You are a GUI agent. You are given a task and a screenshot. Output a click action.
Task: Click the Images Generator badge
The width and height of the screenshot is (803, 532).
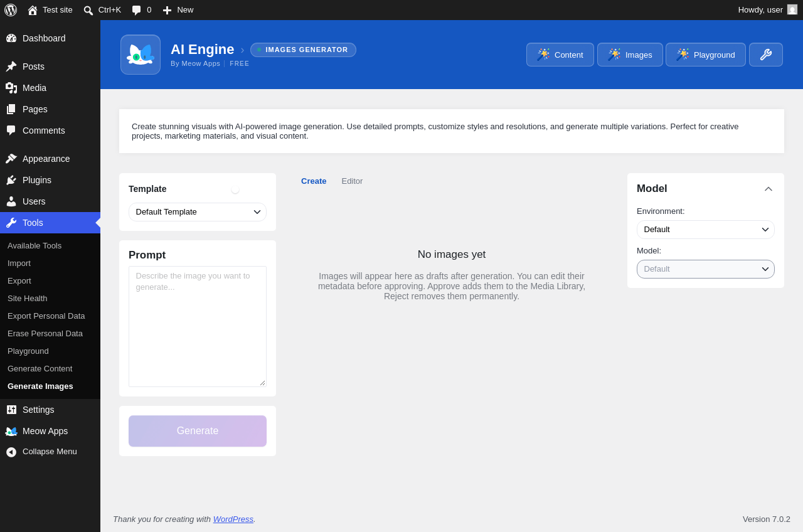click(x=303, y=50)
